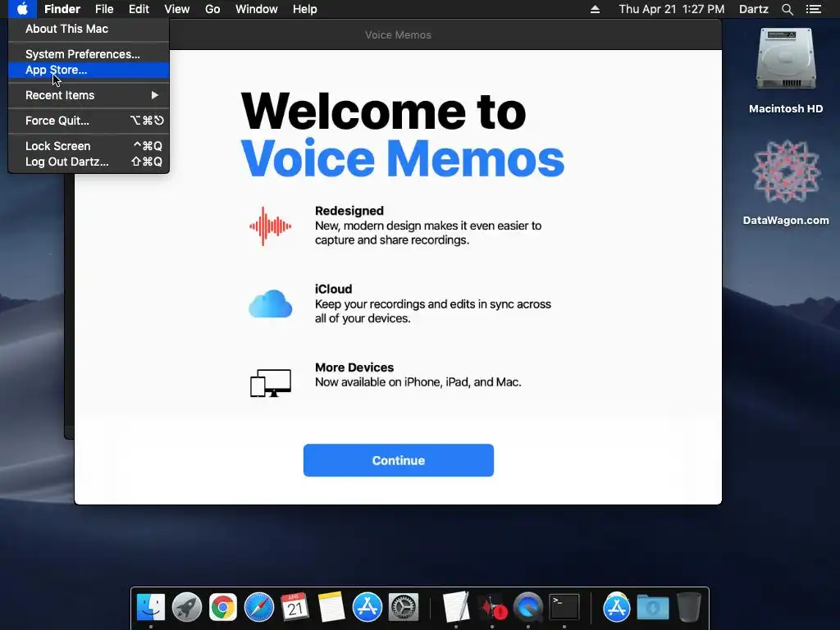The image size is (840, 630).
Task: Click the iCloud heading text
Action: click(x=333, y=289)
